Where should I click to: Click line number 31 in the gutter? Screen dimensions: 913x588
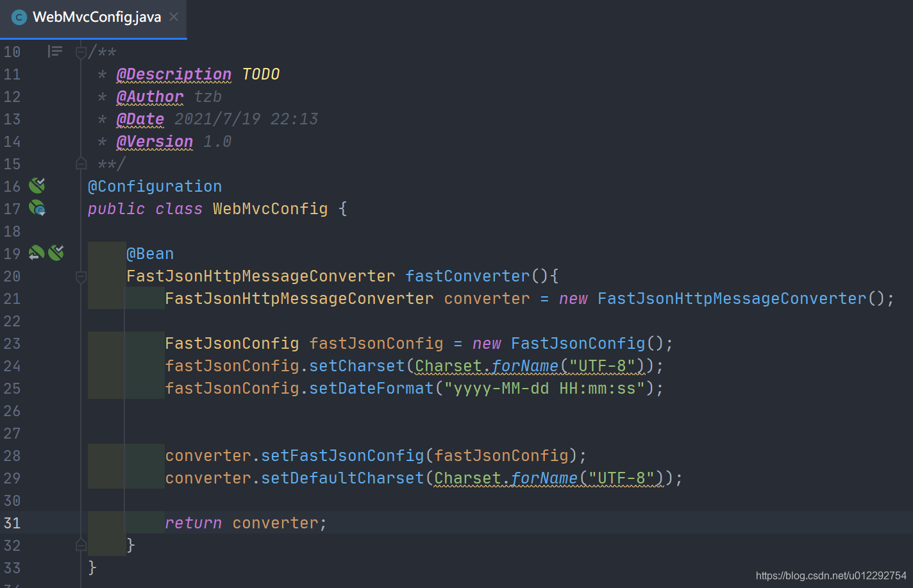point(12,523)
